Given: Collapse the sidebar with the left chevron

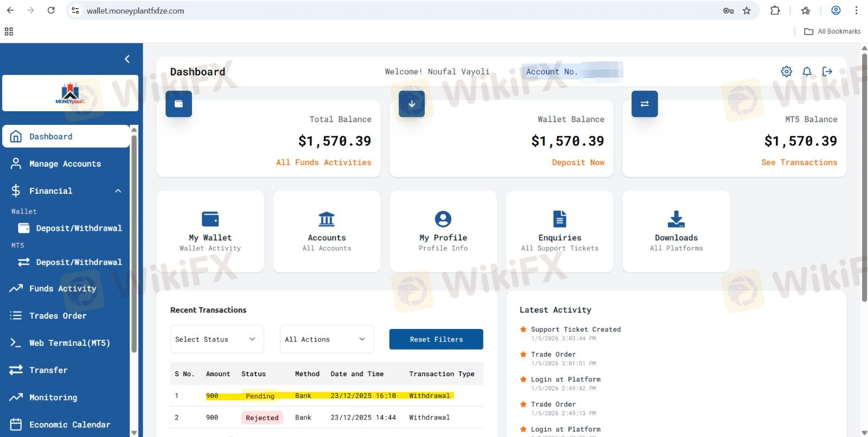Looking at the screenshot, I should coord(127,59).
